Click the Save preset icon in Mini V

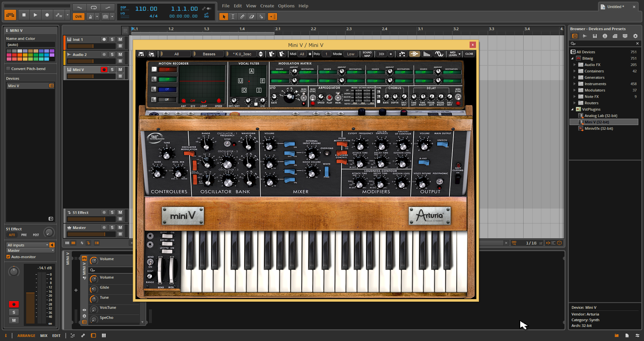point(141,54)
